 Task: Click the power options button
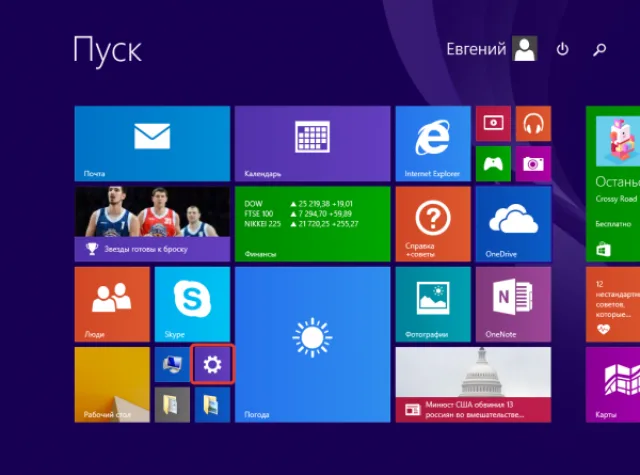tap(562, 49)
